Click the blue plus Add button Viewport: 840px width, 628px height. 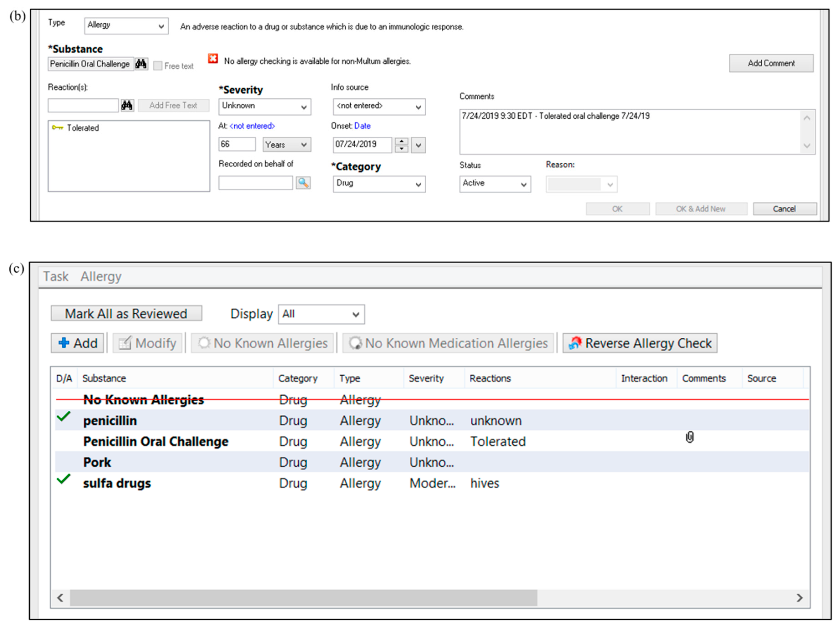pos(77,343)
